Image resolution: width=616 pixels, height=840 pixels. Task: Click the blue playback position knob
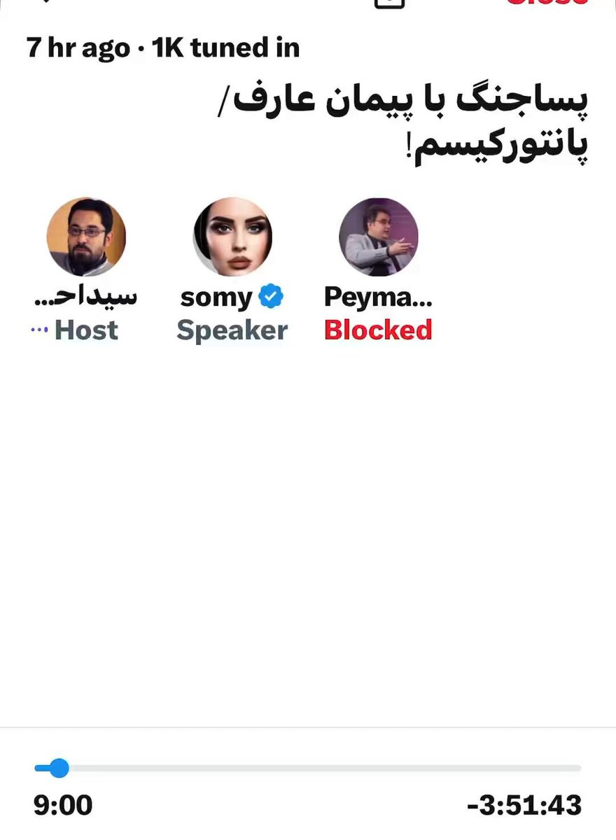point(59,768)
